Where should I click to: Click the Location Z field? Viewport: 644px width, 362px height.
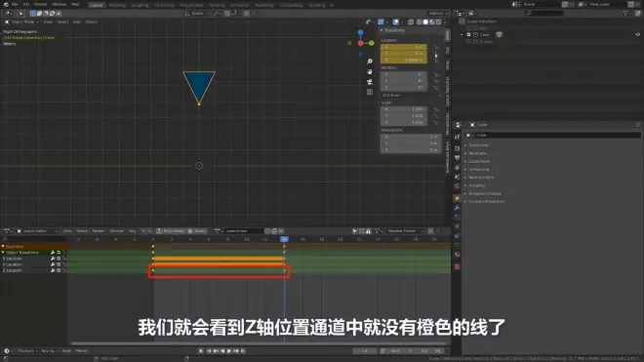(404, 60)
